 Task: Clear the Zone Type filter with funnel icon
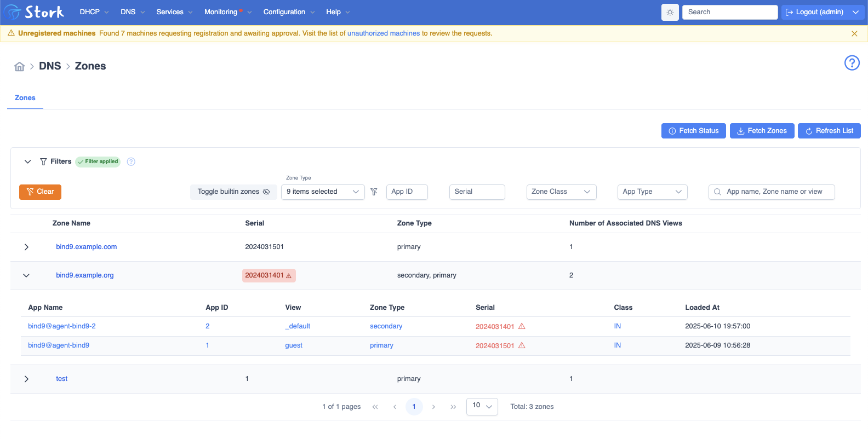(x=374, y=192)
